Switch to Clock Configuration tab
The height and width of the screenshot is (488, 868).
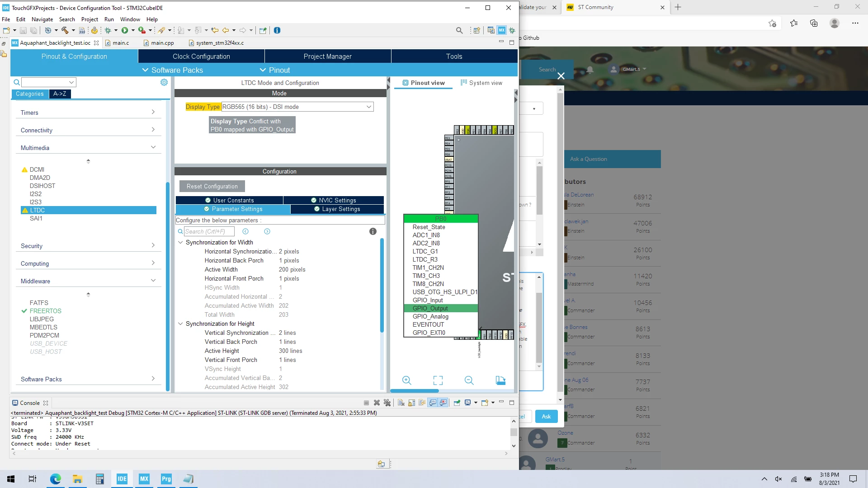point(201,56)
